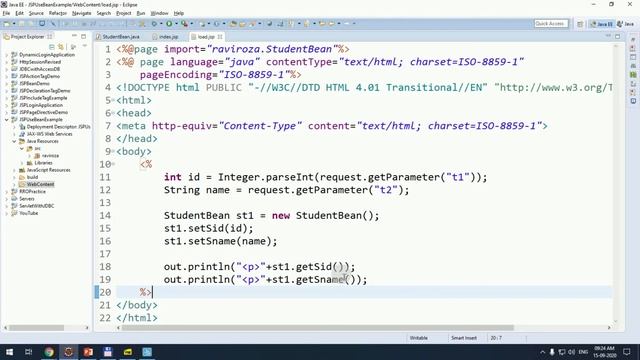Image resolution: width=640 pixels, height=360 pixels.
Task: Expand DynamicLoginApplication project
Action: (7, 55)
